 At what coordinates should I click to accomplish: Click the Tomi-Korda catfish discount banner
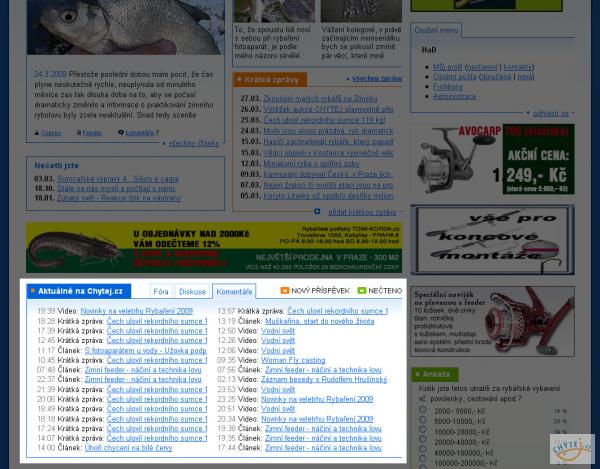(x=214, y=247)
